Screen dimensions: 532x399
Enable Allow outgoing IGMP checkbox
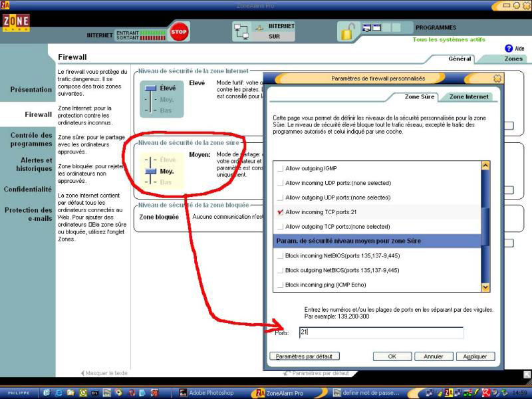pos(280,168)
